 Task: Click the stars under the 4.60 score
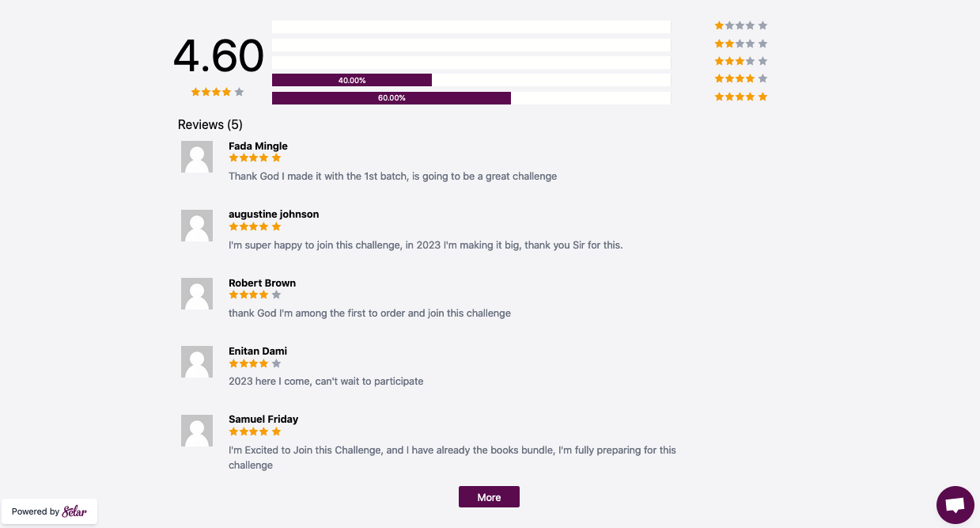[x=218, y=92]
